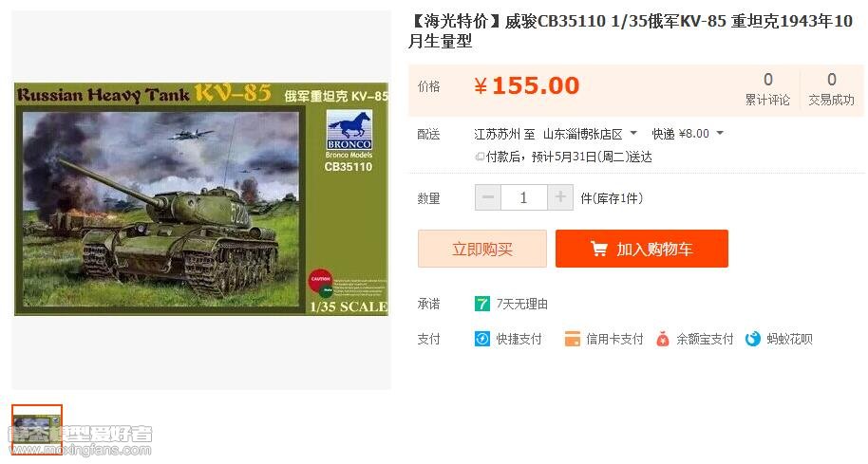The width and height of the screenshot is (868, 464).
Task: Open the 江苏苏州 origin location text
Action: [497, 134]
